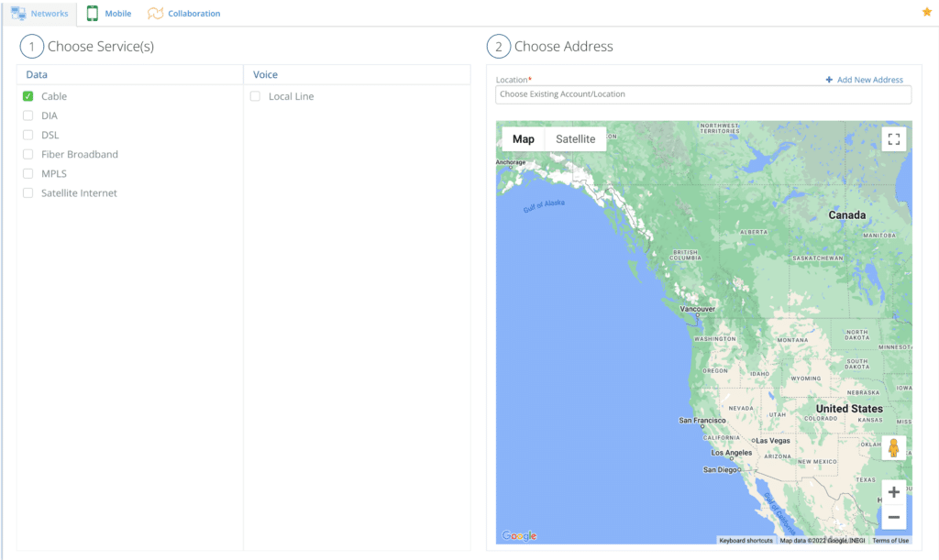Open map Keyboard shortcuts
Viewport: 939px width, 560px height.
(746, 541)
